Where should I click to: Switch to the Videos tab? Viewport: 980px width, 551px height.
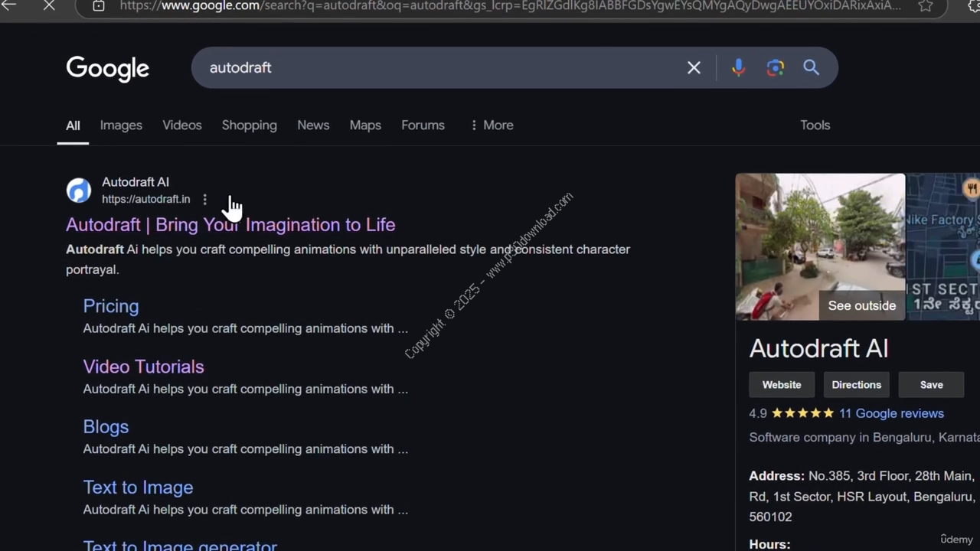click(x=182, y=126)
